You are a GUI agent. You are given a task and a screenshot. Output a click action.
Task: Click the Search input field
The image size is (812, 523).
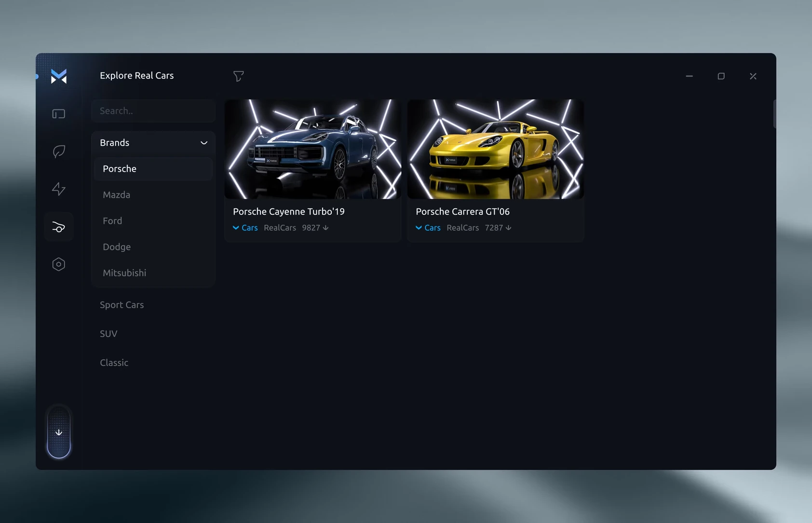click(x=153, y=111)
